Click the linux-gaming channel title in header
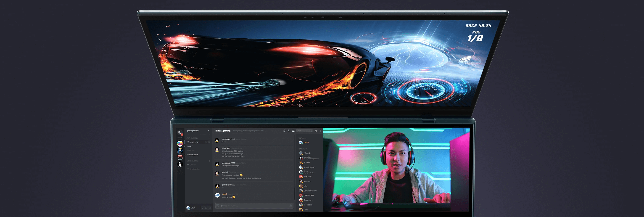 coord(223,131)
